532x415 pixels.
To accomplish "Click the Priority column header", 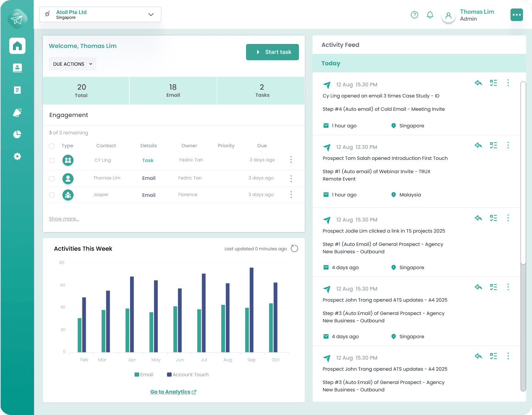I will 226,146.
